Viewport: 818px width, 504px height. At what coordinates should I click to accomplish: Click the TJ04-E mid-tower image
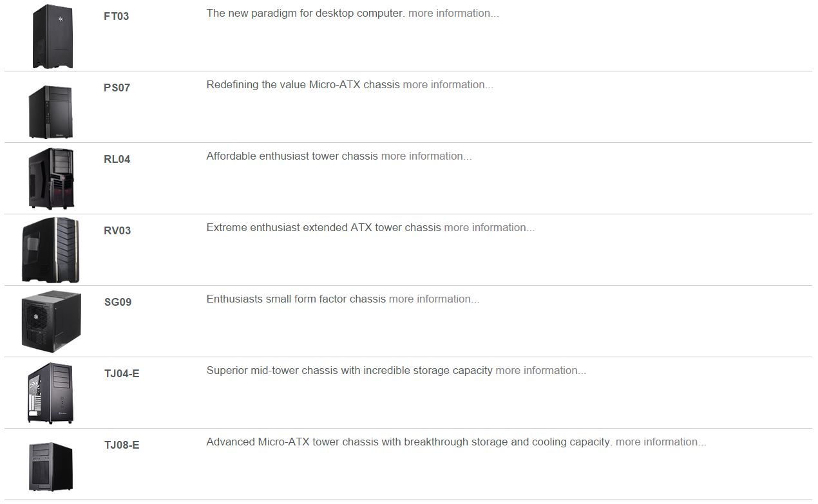pyautogui.click(x=50, y=393)
